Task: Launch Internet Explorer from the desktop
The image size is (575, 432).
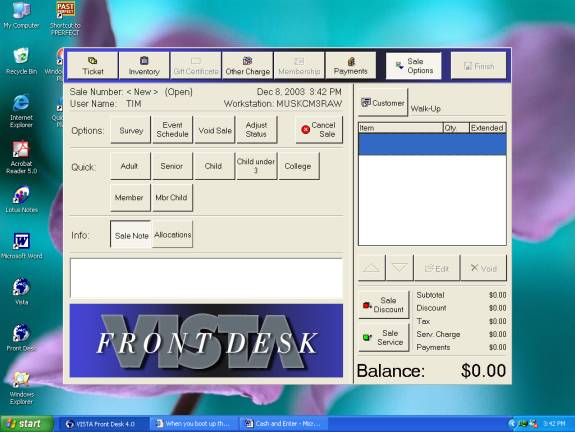Action: pos(21,111)
